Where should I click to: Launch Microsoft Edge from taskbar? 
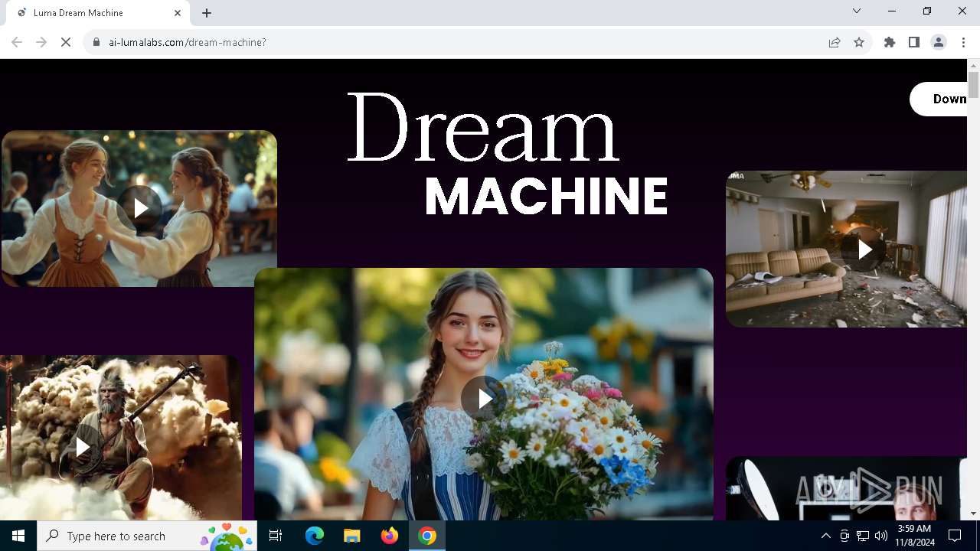click(315, 536)
